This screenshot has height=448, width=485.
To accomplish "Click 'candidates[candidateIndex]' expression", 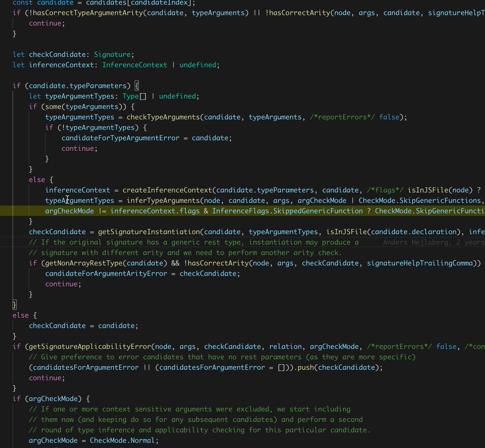I will click(x=139, y=3).
